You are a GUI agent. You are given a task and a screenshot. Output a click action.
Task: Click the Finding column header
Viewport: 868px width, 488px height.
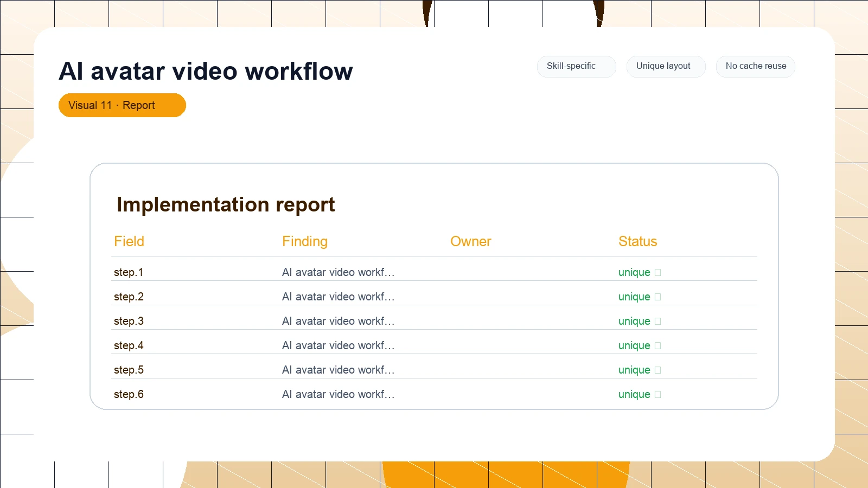305,241
